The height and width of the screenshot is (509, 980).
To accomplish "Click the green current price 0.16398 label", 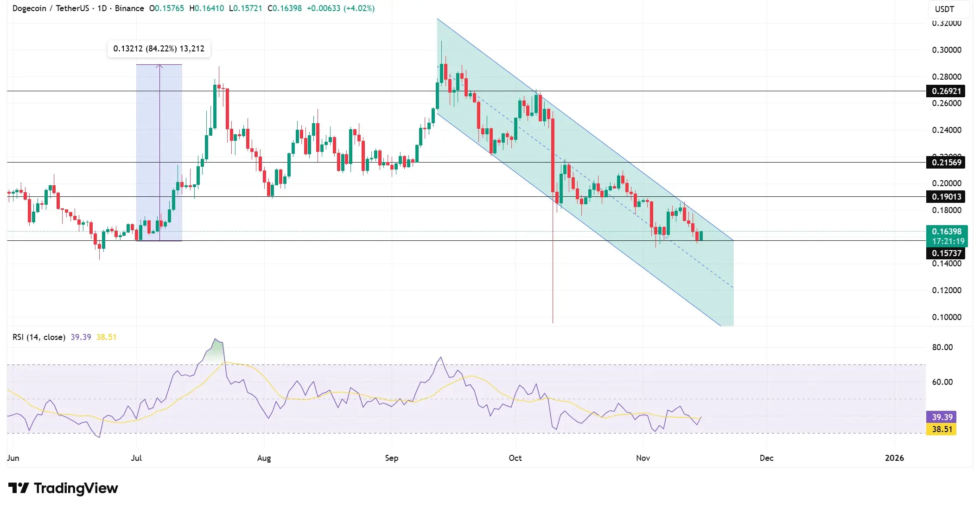I will pyautogui.click(x=946, y=232).
